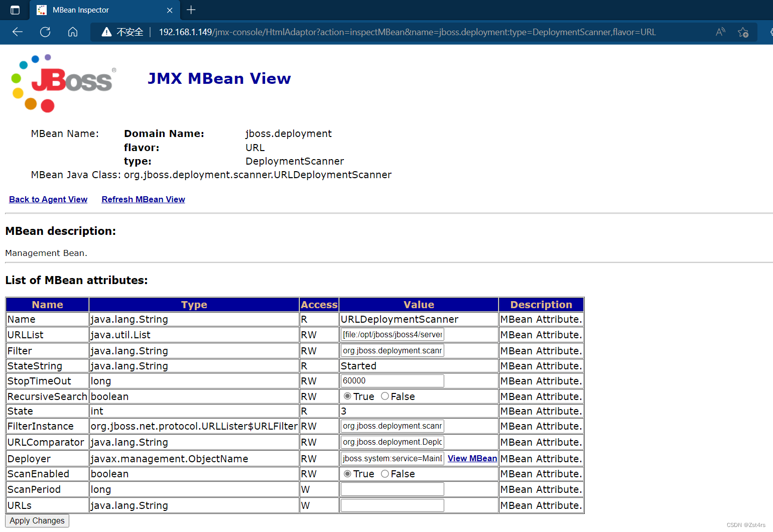Click the Deployer name cell
The image size is (773, 532).
48,459
